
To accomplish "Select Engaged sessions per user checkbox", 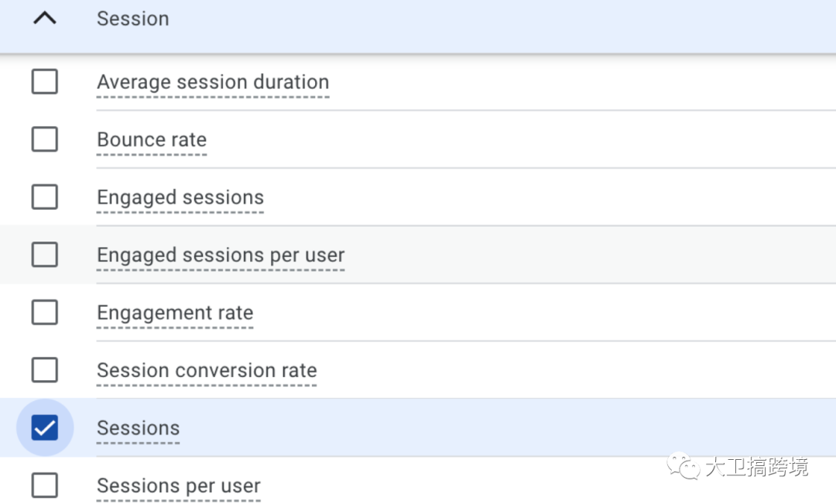I will 45,255.
